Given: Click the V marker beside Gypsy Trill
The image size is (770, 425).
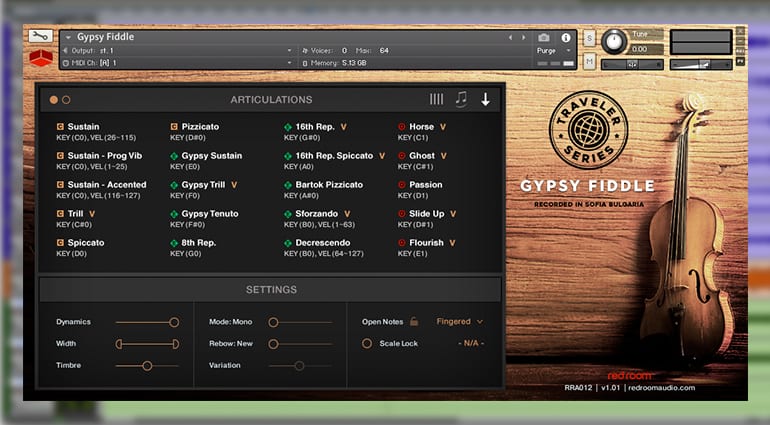Looking at the screenshot, I should pyautogui.click(x=234, y=185).
